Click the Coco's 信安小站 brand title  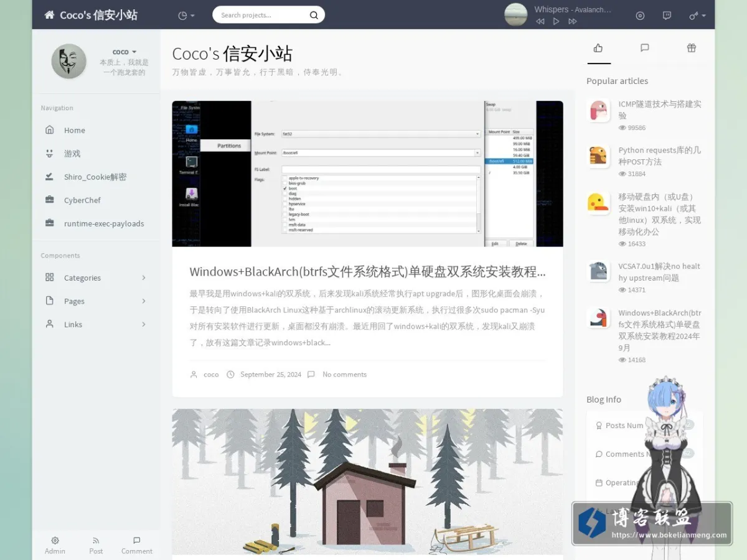pos(98,15)
